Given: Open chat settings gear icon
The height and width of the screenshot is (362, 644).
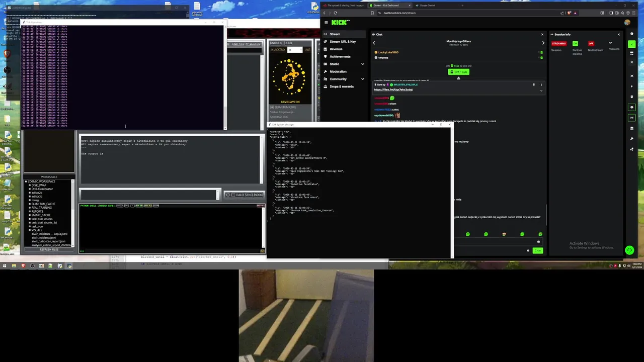Looking at the screenshot, I should click(528, 250).
